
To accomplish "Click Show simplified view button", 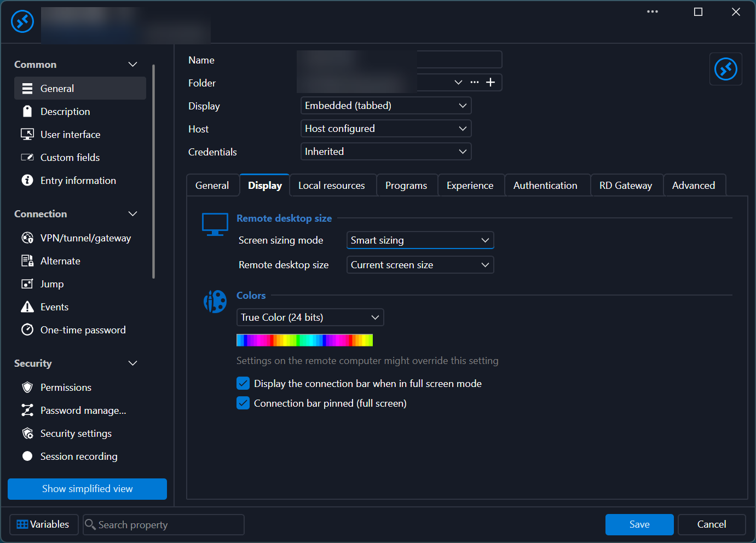I will tap(88, 489).
